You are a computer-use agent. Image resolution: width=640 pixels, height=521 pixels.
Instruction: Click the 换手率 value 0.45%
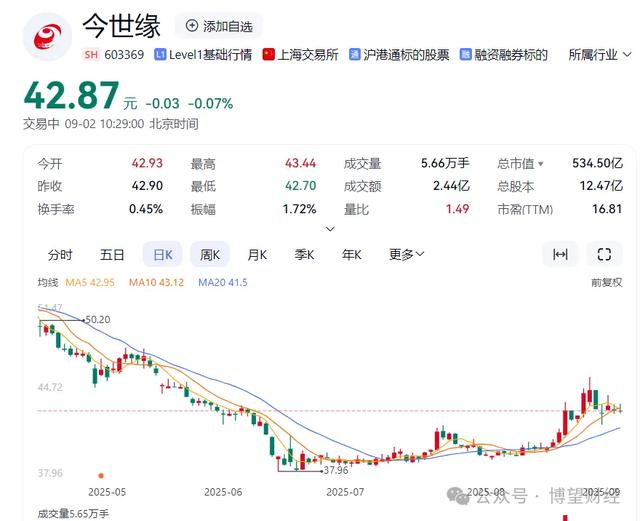click(x=146, y=209)
